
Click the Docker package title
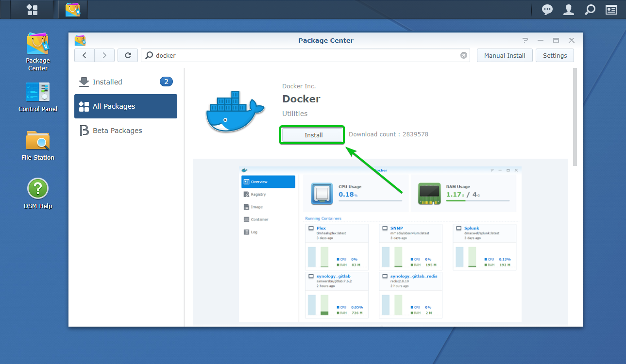(301, 99)
